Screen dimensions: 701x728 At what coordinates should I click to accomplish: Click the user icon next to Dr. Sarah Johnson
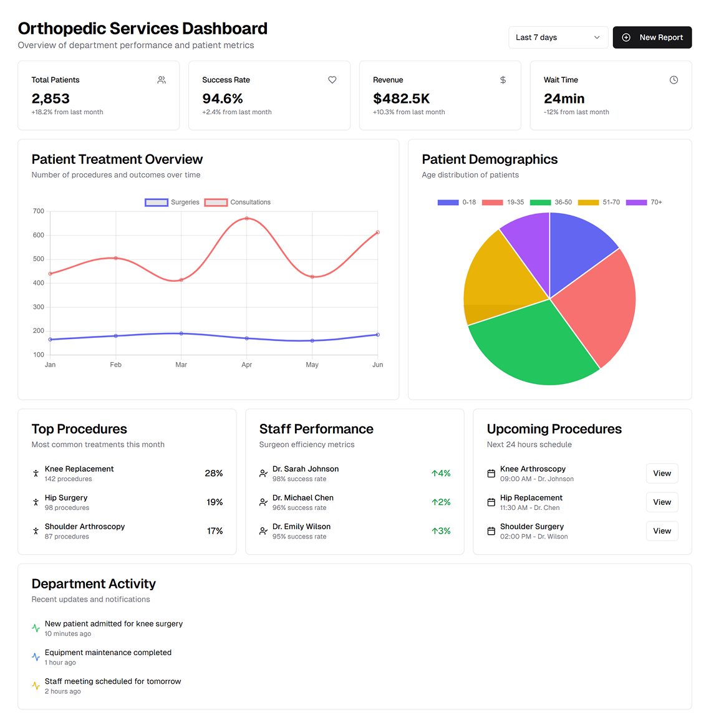(263, 474)
